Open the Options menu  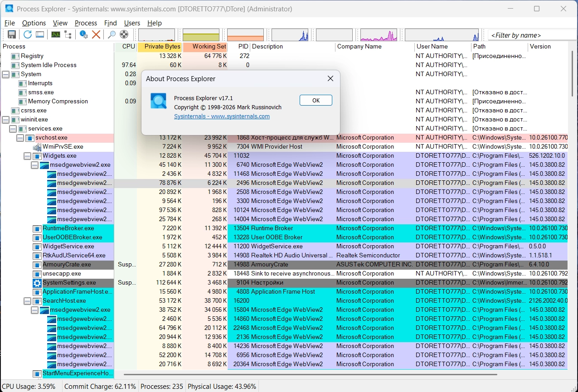click(x=34, y=23)
